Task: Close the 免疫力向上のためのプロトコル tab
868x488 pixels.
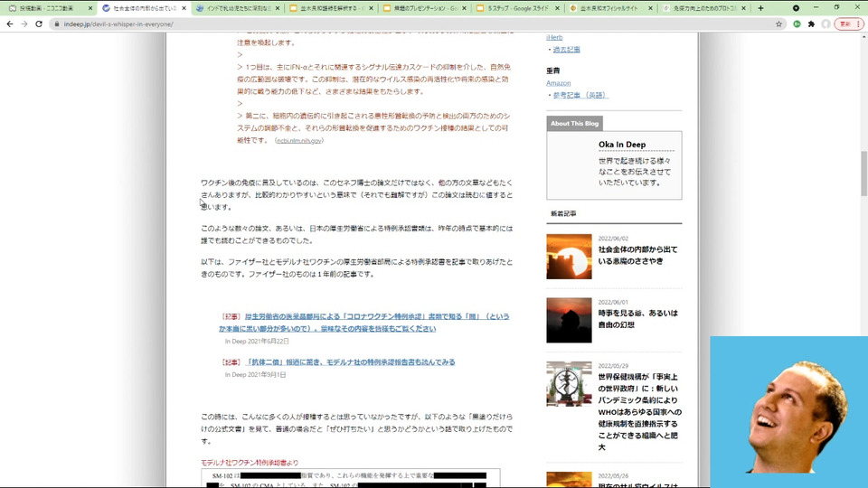Action: tap(743, 8)
